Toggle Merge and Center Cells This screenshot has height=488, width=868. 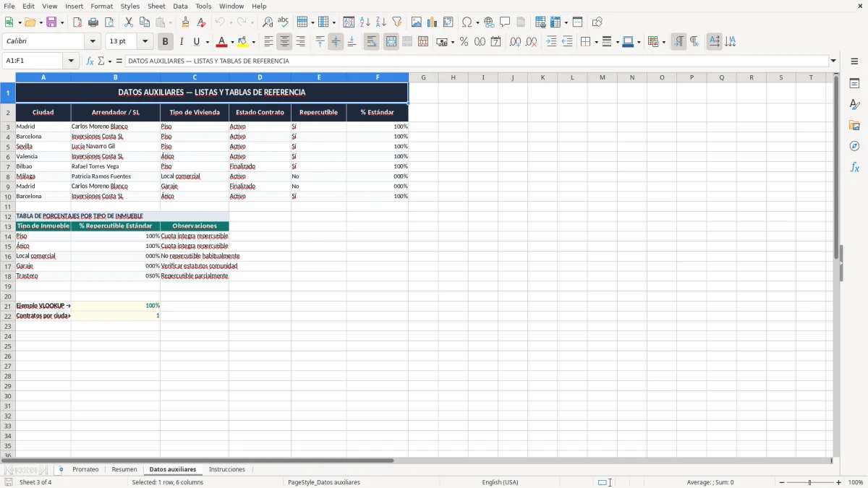click(391, 42)
